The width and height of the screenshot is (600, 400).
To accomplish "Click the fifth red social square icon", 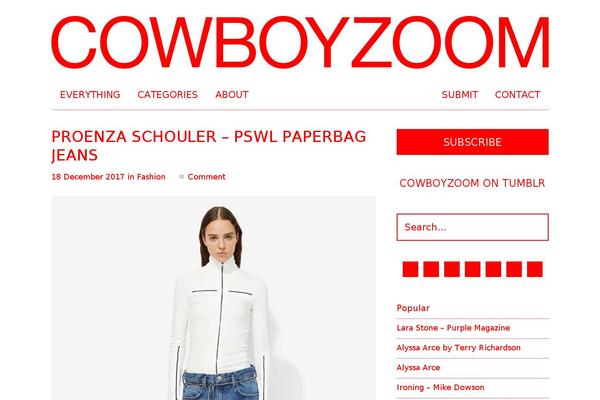I will point(493,269).
